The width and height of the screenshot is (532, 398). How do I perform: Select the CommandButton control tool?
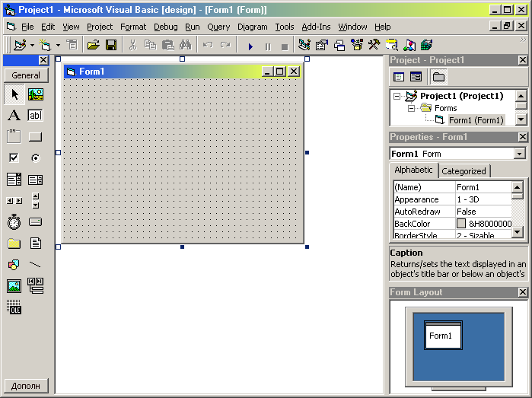(36, 136)
